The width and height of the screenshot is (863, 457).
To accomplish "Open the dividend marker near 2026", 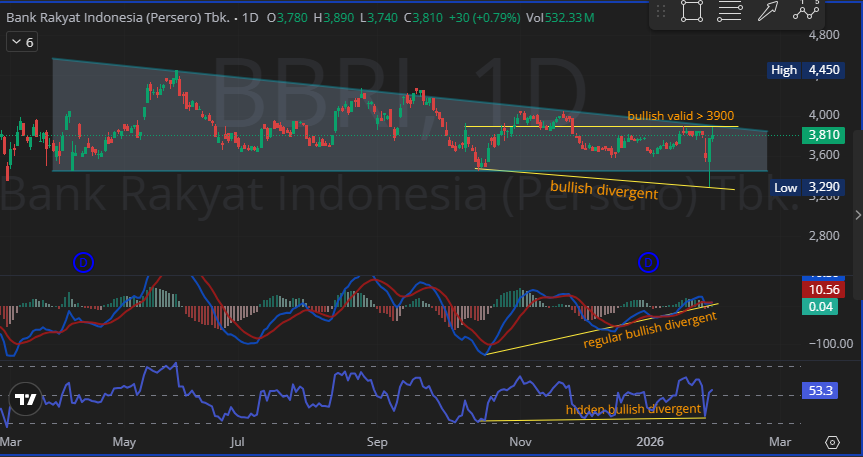I will click(x=648, y=263).
